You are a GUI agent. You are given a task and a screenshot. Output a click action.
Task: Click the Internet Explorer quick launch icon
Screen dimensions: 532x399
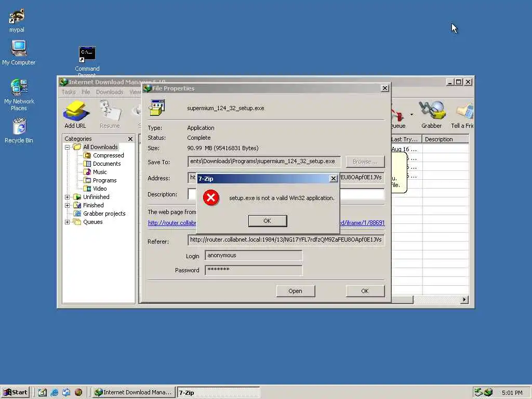pos(54,392)
